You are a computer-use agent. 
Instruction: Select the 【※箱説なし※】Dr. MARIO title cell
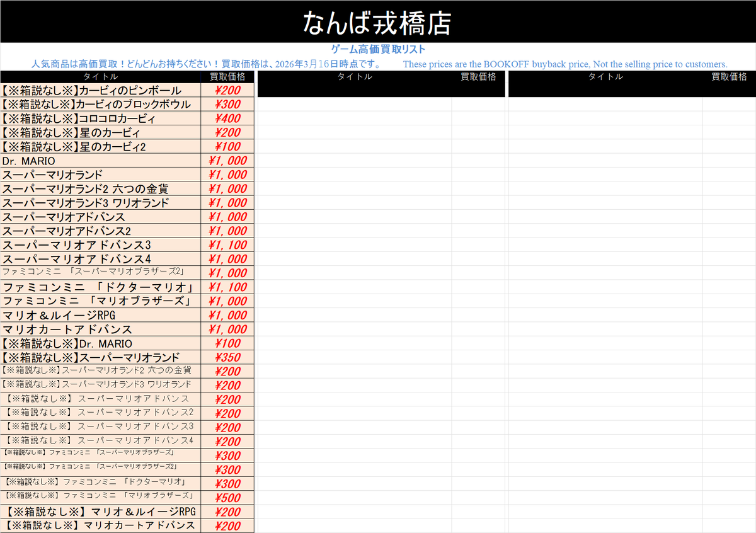pyautogui.click(x=101, y=343)
